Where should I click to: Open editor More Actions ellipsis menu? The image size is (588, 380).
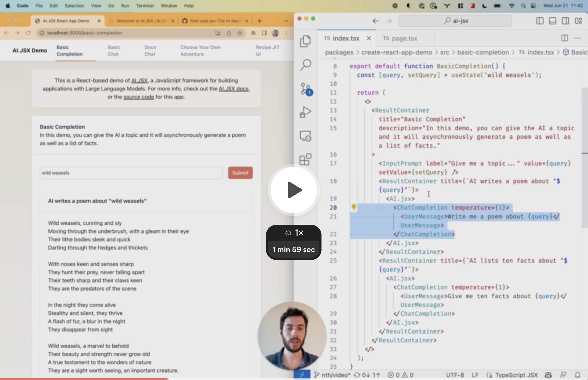click(577, 38)
